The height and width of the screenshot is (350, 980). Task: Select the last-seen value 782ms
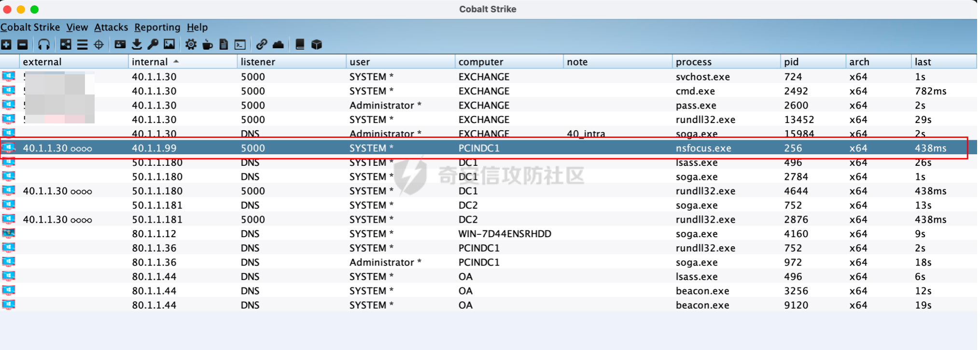(930, 91)
